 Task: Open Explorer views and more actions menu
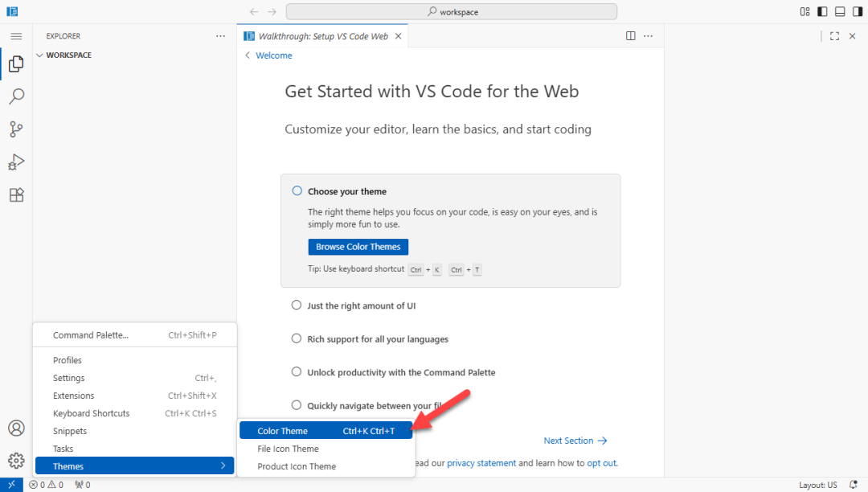click(220, 36)
